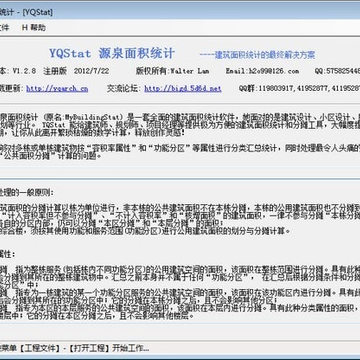
Task: Click the date 2012/7/22 text
Action: click(x=91, y=71)
